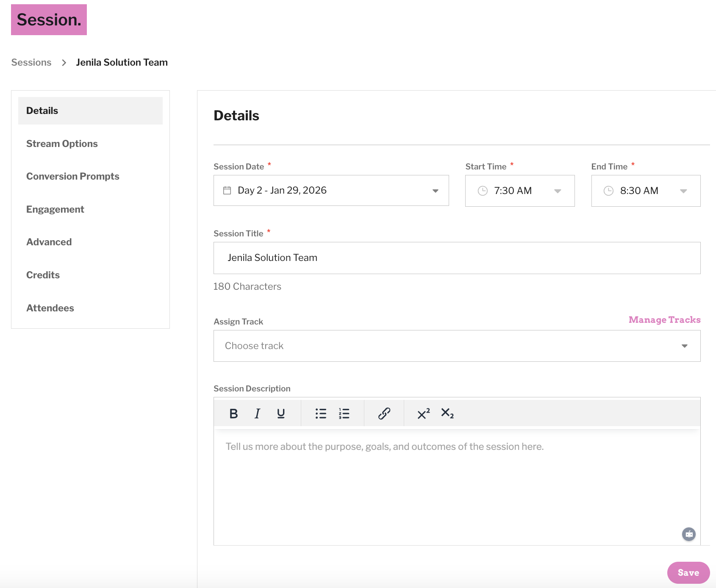This screenshot has height=588, width=716.
Task: Select the Details tab
Action: click(90, 111)
